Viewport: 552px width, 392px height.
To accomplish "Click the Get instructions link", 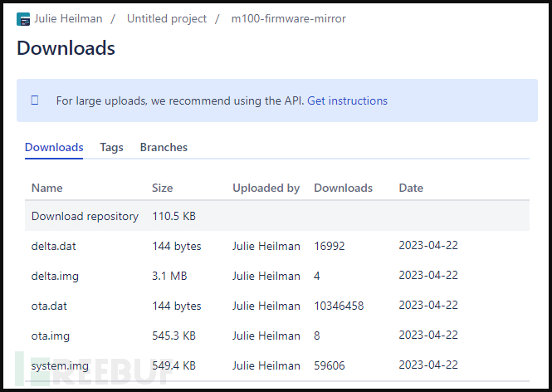I will [347, 100].
